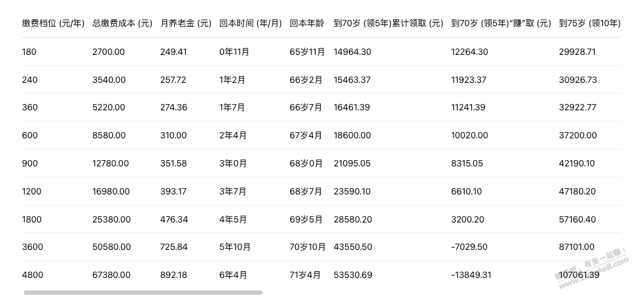Screen dimensions: 644x301
Task: Click the 到75岁 (领10年) column header
Action: [x=589, y=24]
